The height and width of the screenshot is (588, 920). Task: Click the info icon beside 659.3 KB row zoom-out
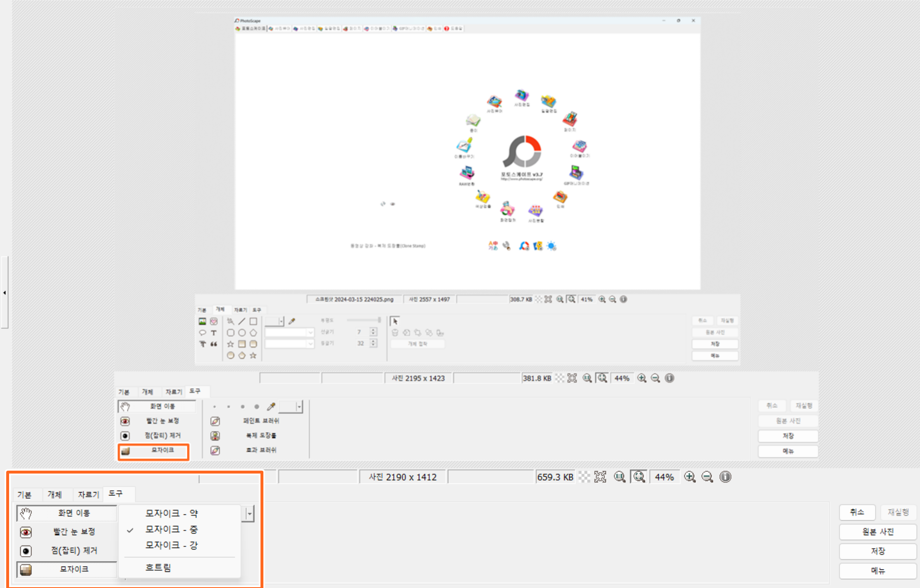pyautogui.click(x=725, y=477)
